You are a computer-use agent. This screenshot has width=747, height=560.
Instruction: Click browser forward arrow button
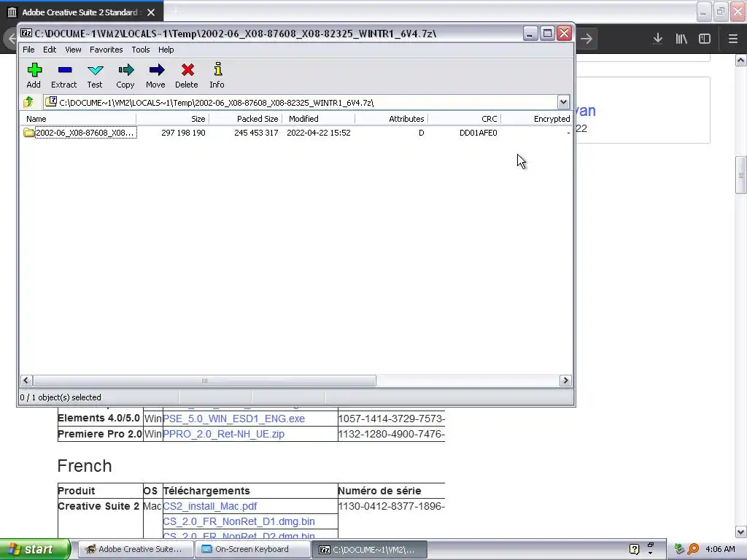coord(587,39)
